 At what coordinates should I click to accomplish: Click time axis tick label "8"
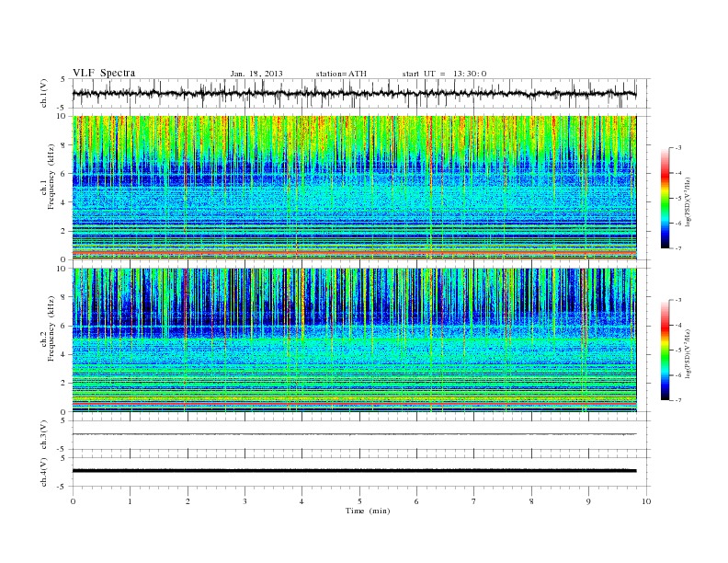coord(531,501)
